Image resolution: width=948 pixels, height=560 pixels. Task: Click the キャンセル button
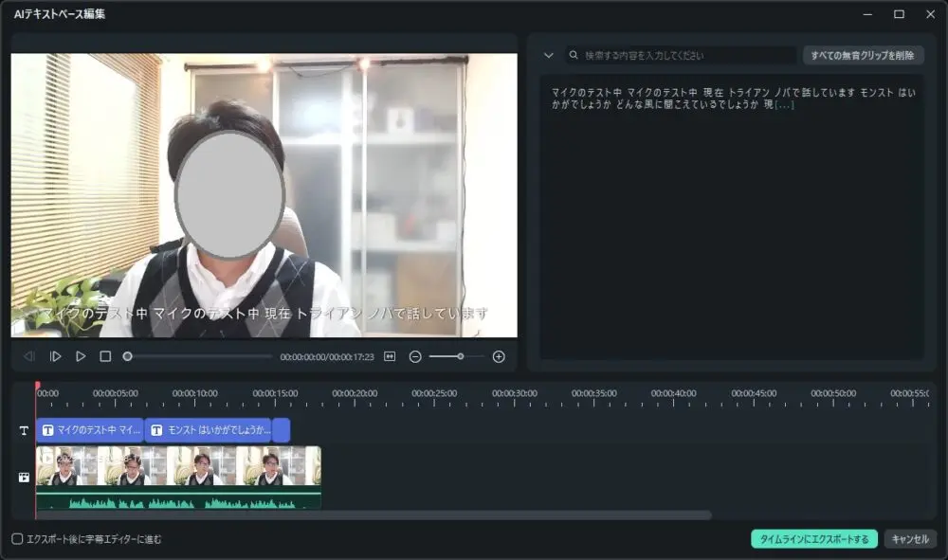tap(910, 539)
